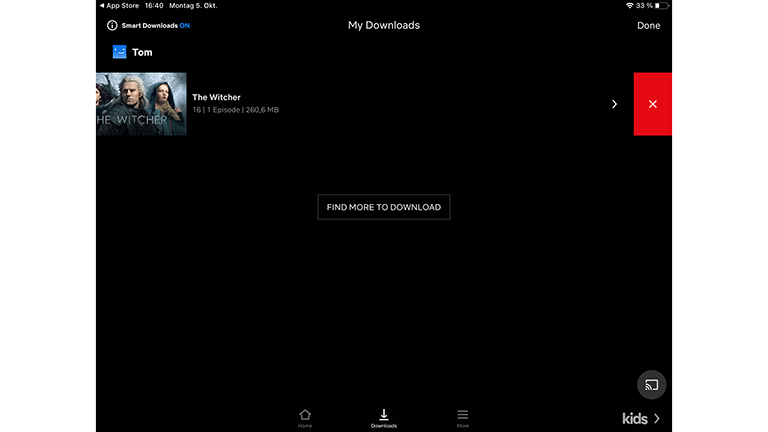Click Find More to Download button
The image size is (768, 432).
(x=384, y=207)
